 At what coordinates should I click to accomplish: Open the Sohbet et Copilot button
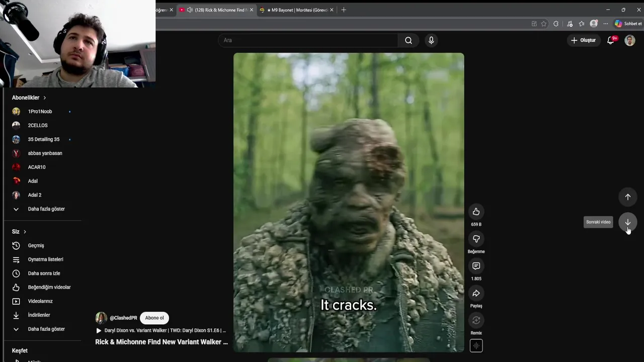click(x=628, y=24)
